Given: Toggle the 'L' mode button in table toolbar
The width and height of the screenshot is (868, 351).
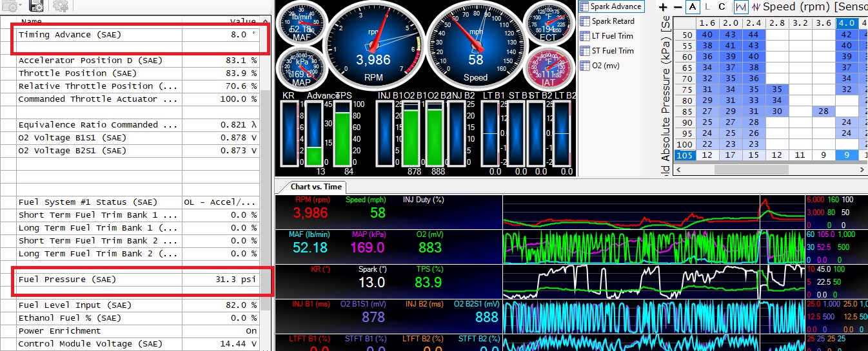Looking at the screenshot, I should point(708,6).
